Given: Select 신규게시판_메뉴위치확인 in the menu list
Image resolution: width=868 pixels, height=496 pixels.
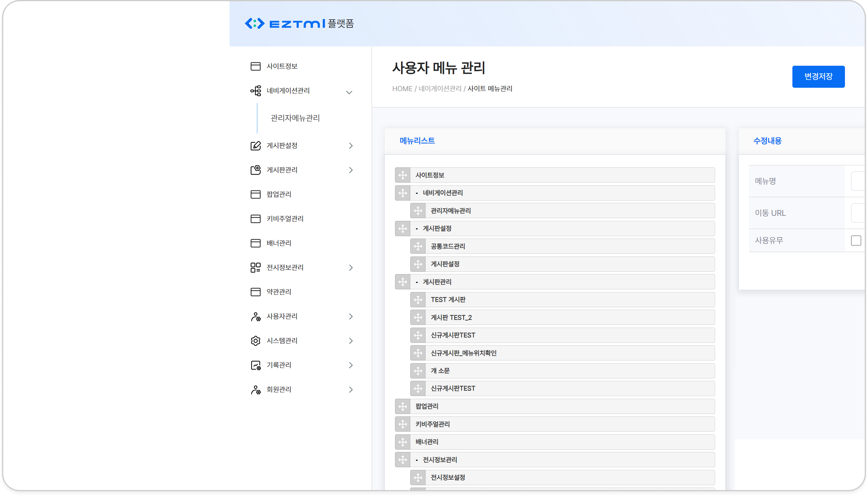Looking at the screenshot, I should pyautogui.click(x=463, y=353).
